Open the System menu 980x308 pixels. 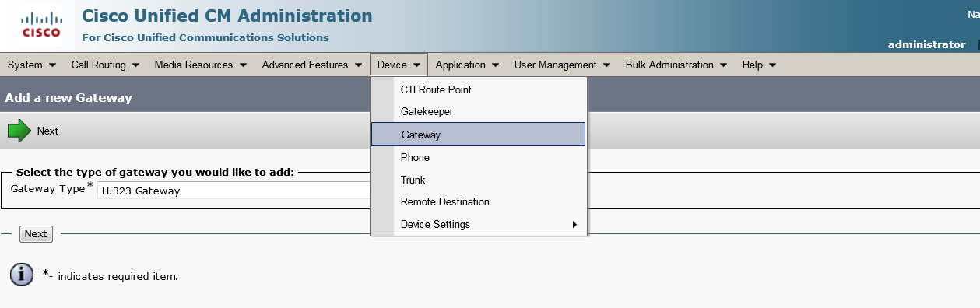coord(31,65)
